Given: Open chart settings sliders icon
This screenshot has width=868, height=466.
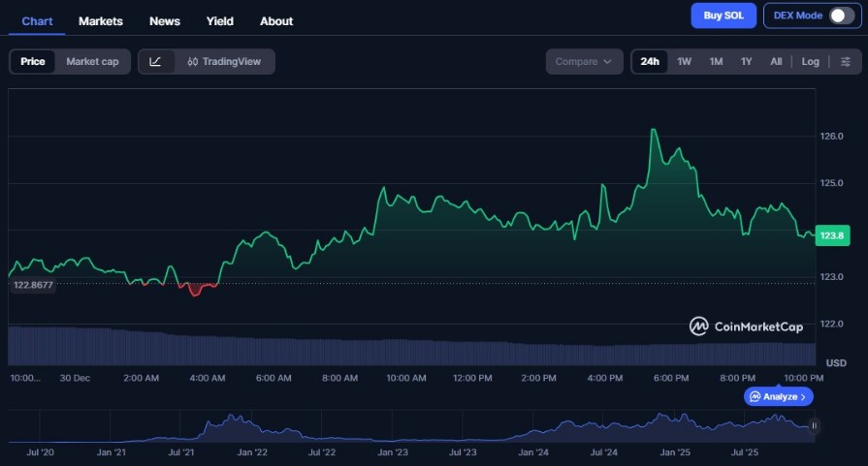Looking at the screenshot, I should pyautogui.click(x=845, y=62).
